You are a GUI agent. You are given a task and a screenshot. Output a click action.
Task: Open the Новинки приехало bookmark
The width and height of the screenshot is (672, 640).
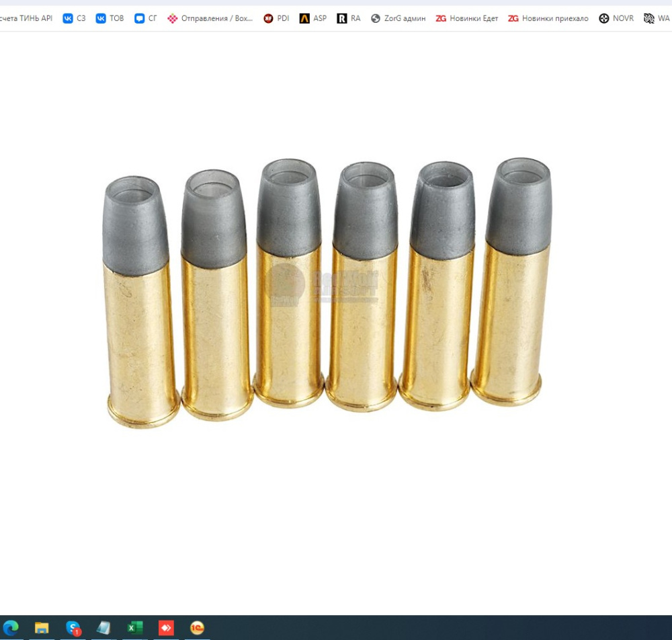[548, 18]
